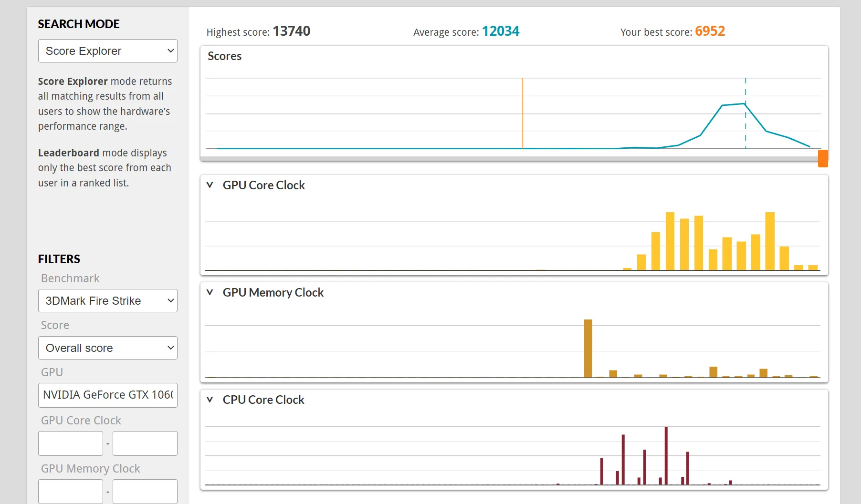Click the GPU Core Clock minimum field

71,443
